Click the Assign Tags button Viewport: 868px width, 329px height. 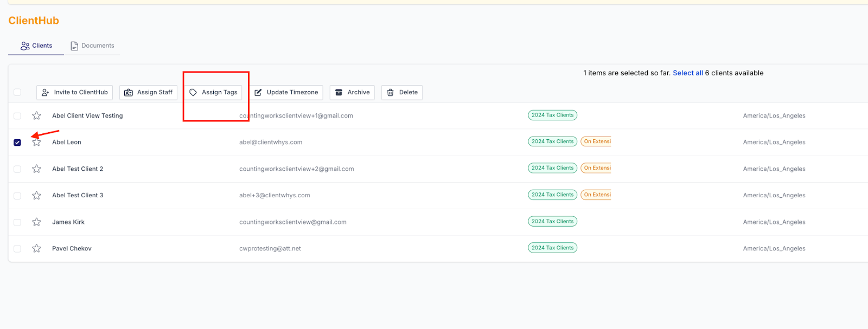pyautogui.click(x=213, y=92)
